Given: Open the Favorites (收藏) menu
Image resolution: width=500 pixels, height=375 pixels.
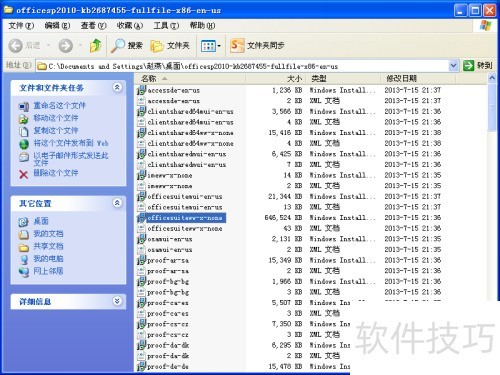Looking at the screenshot, I should coord(129,25).
